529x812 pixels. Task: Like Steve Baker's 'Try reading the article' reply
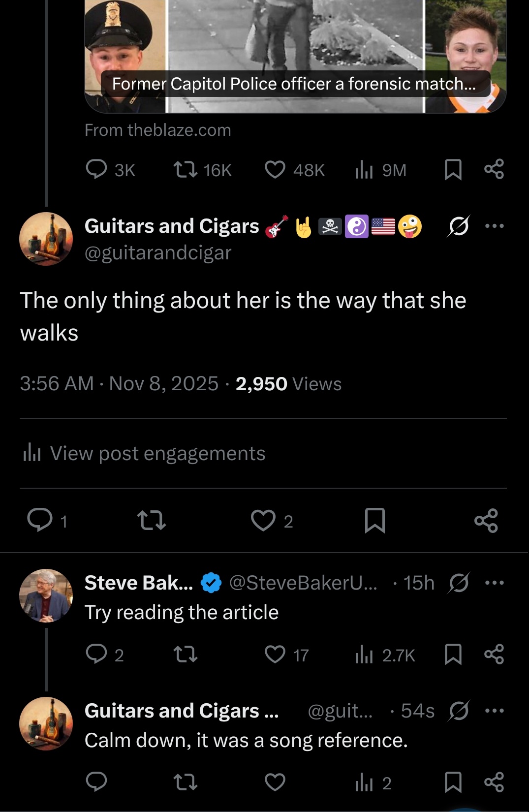(275, 655)
